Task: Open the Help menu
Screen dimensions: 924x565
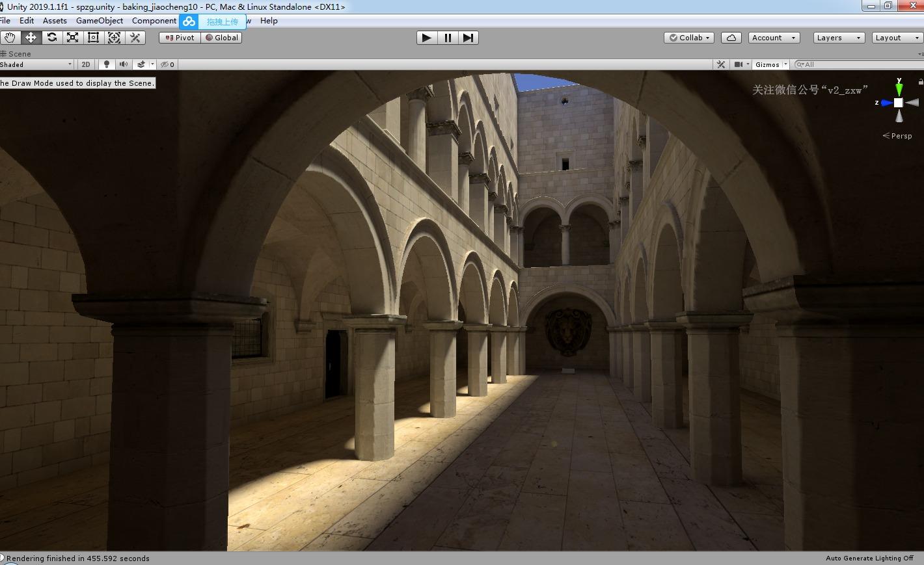Action: pyautogui.click(x=269, y=21)
